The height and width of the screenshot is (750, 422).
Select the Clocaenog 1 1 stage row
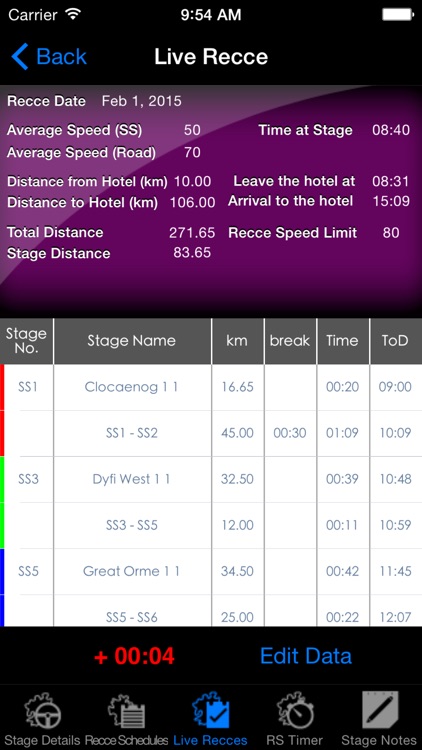211,387
